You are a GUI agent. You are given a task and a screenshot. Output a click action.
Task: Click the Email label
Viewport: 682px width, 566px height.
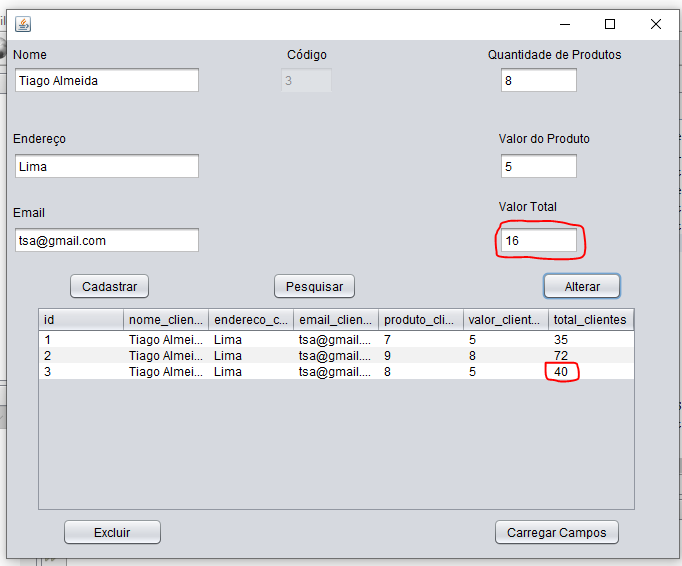pos(29,213)
